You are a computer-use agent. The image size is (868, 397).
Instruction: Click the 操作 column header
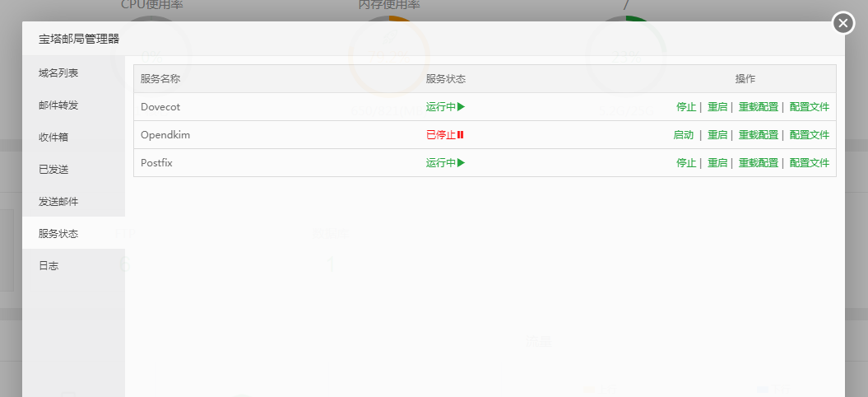pos(745,79)
